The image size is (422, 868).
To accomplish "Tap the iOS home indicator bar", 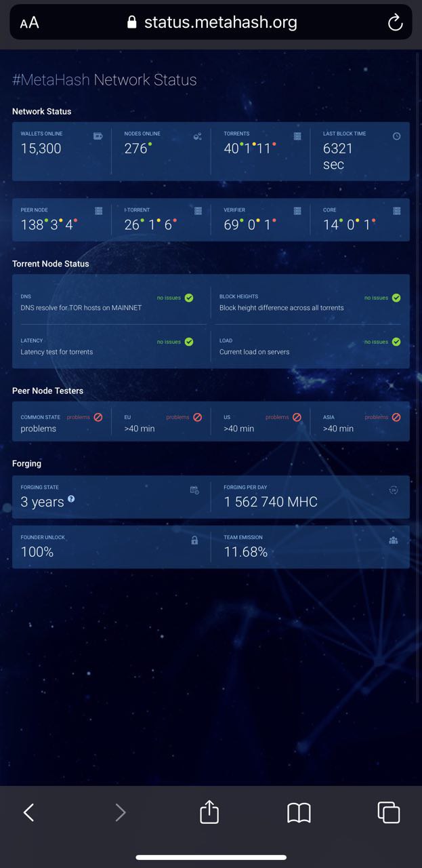I will tap(211, 858).
